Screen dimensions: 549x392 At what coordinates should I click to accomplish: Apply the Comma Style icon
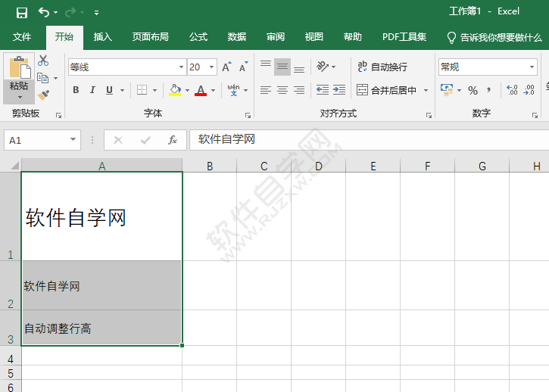click(x=488, y=90)
